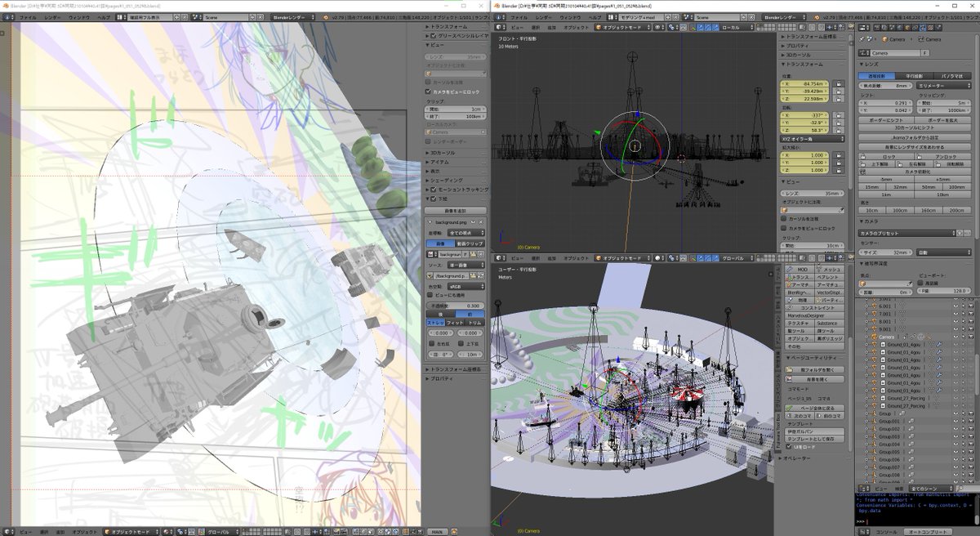Toggle ビューにも適用 checkbox
Screen dimensions: 980x536
(430, 295)
